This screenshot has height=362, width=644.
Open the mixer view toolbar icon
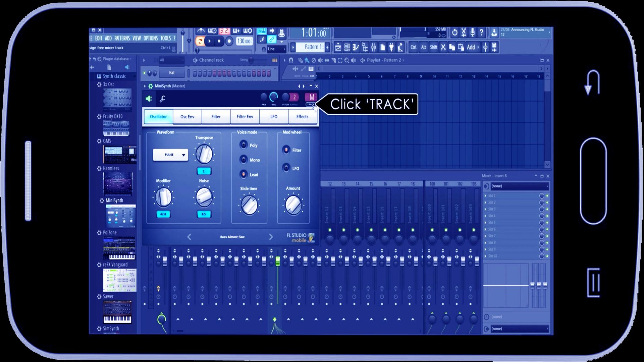[x=374, y=47]
